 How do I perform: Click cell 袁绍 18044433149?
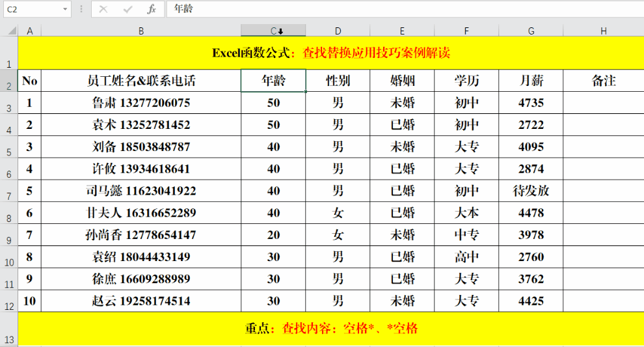tap(141, 257)
